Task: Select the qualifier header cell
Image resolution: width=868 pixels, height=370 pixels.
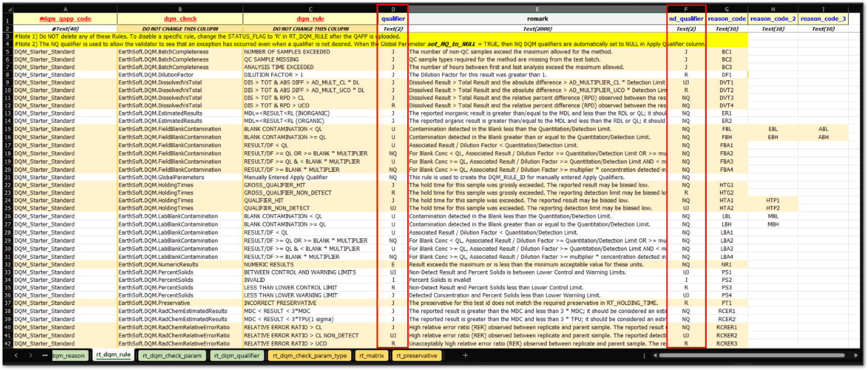Action: pos(393,19)
